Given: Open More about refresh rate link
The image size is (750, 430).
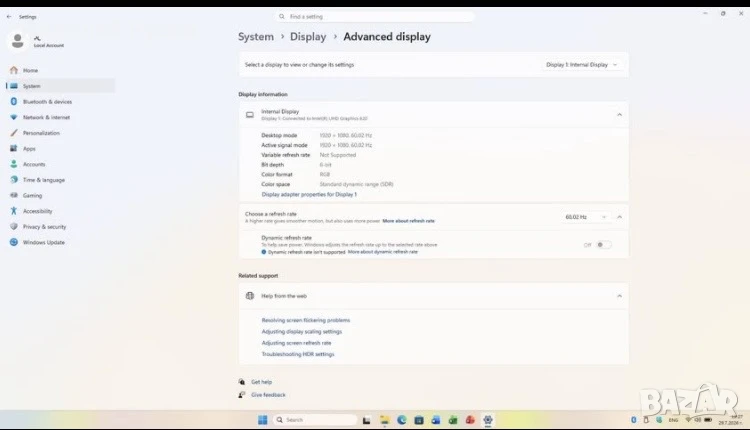Looking at the screenshot, I should [408, 221].
